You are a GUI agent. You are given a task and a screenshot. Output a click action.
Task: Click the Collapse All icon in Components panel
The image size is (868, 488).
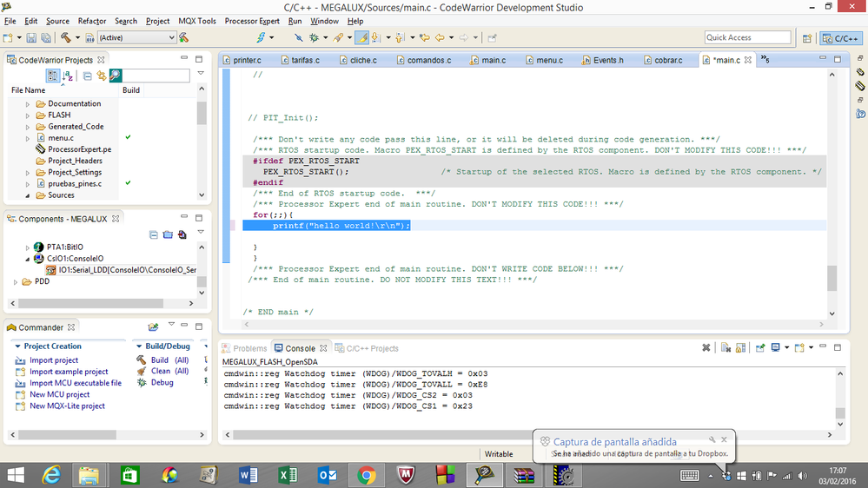[154, 234]
